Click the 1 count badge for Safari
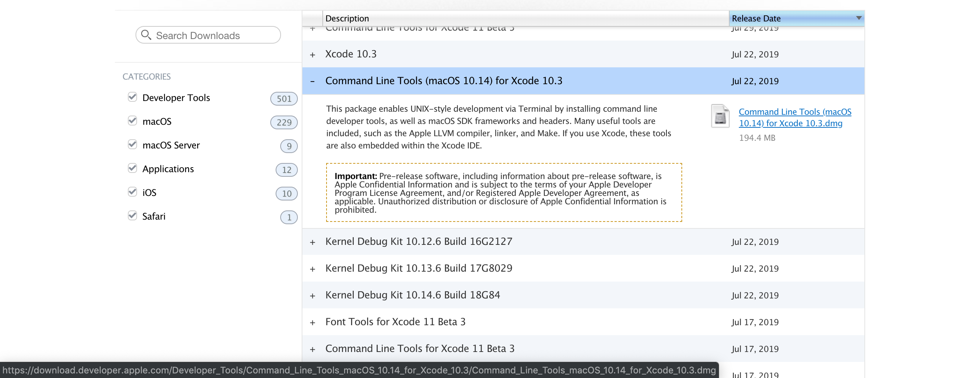The width and height of the screenshot is (980, 378). pyautogui.click(x=289, y=217)
